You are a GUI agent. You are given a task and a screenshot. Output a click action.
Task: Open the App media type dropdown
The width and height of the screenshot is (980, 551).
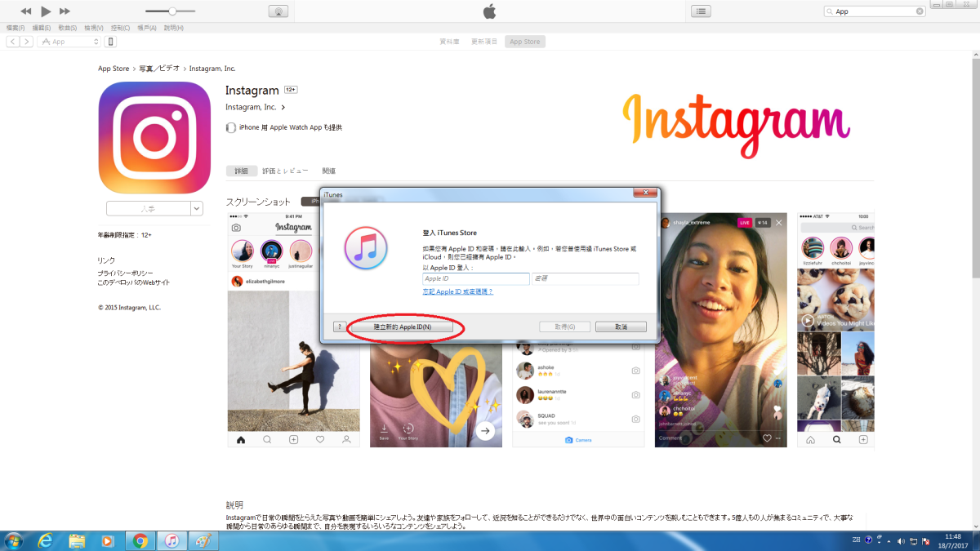(x=69, y=42)
